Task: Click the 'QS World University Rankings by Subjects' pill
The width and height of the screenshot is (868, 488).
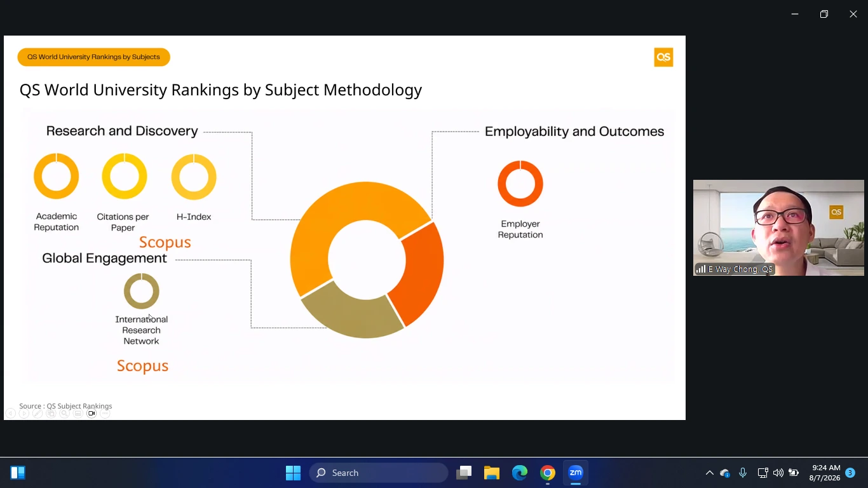Action: 93,57
